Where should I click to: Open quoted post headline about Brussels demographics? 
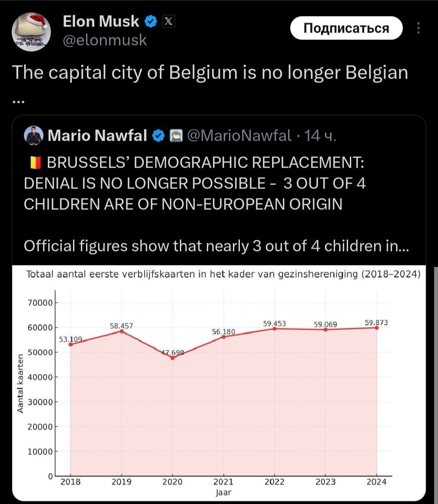[195, 183]
